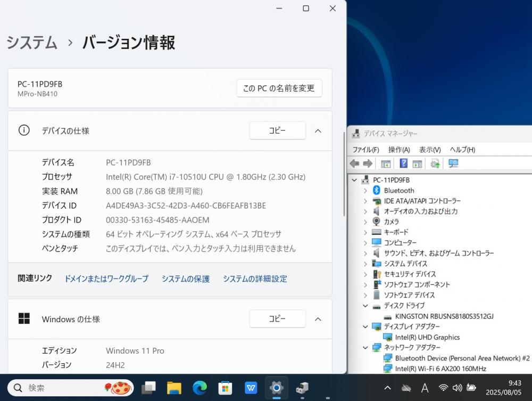Collapse the PC-11PD9FB root tree node
532x401 pixels.
(x=354, y=180)
